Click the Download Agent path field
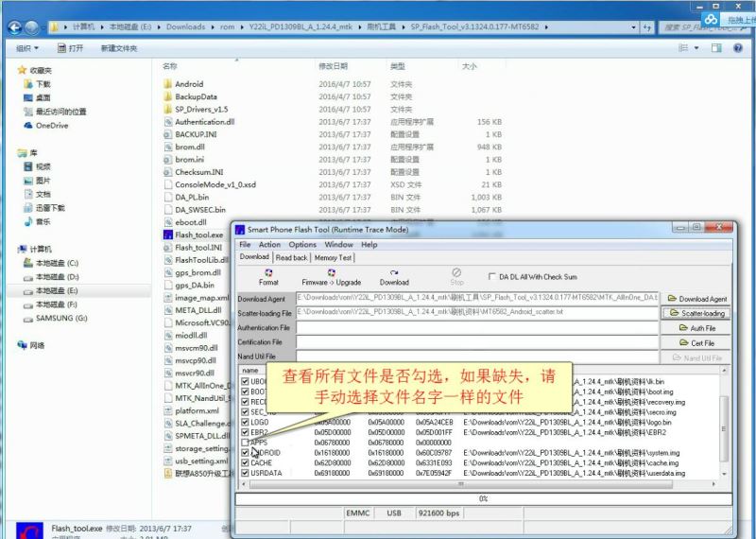756x539 pixels. [x=477, y=298]
